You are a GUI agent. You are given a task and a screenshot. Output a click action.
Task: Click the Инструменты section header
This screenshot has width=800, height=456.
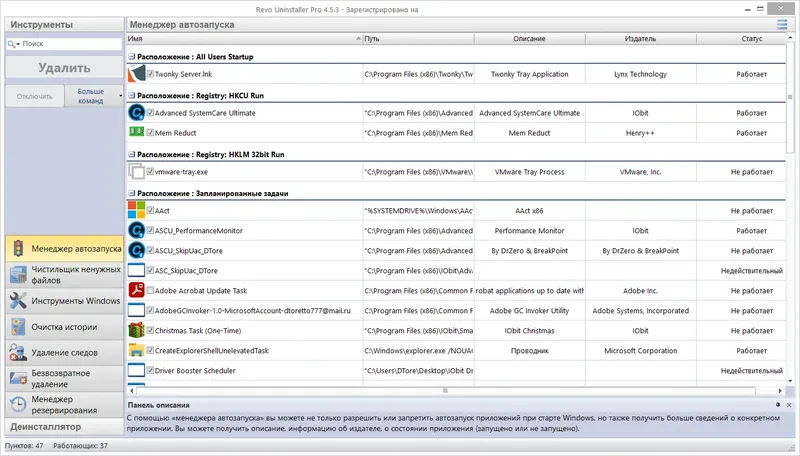coord(64,24)
